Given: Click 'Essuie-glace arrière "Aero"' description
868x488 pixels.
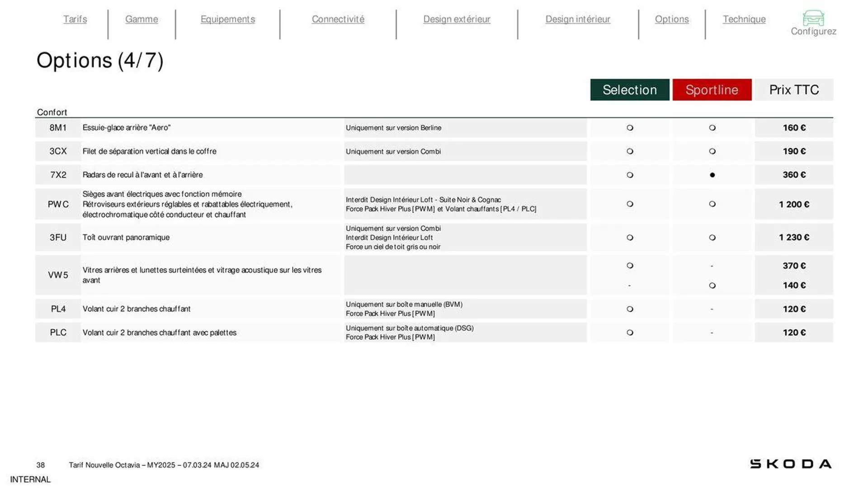Looking at the screenshot, I should tap(127, 128).
